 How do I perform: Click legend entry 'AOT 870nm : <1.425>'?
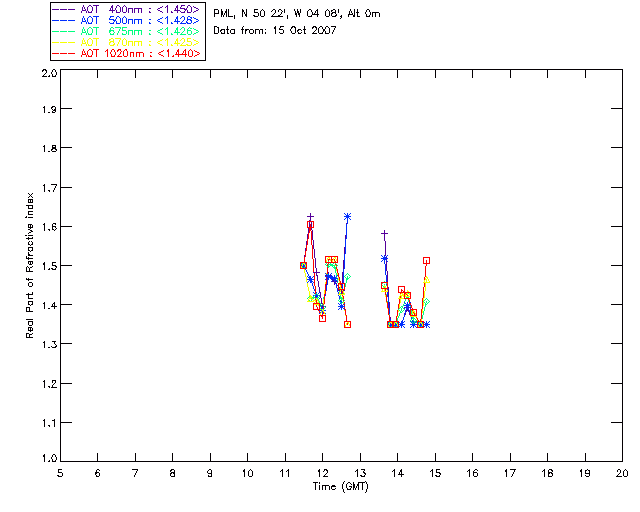coord(127,42)
